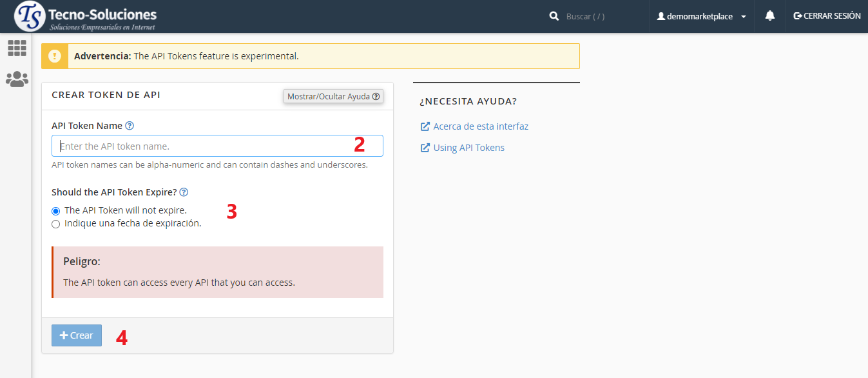Expand the demomarketplace user dropdown
This screenshot has width=868, height=378.
[700, 16]
